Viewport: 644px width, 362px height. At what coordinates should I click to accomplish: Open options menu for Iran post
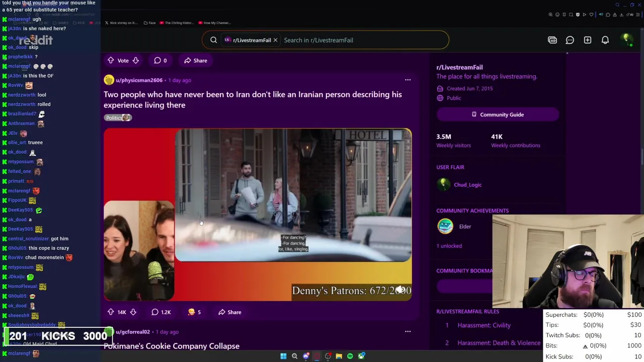[x=408, y=80]
